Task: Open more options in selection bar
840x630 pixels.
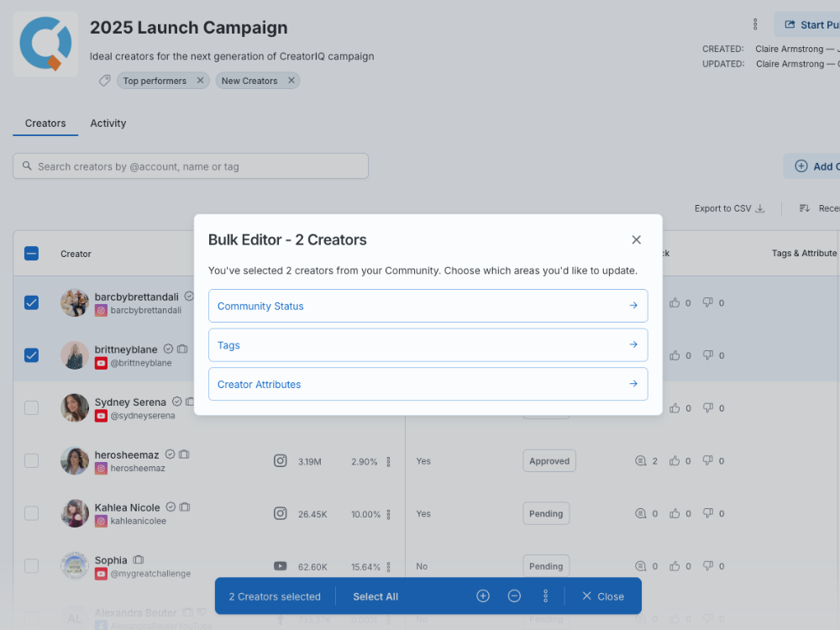Action: click(545, 596)
